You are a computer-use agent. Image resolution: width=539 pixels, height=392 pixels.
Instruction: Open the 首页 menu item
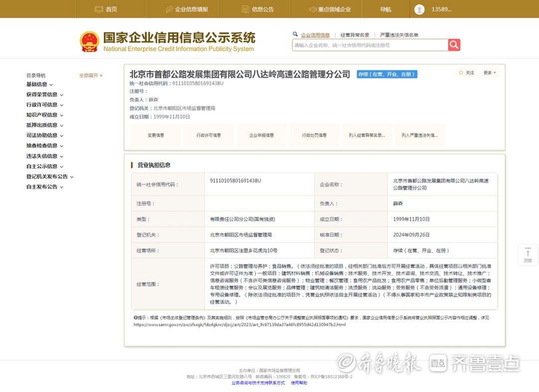(111, 9)
